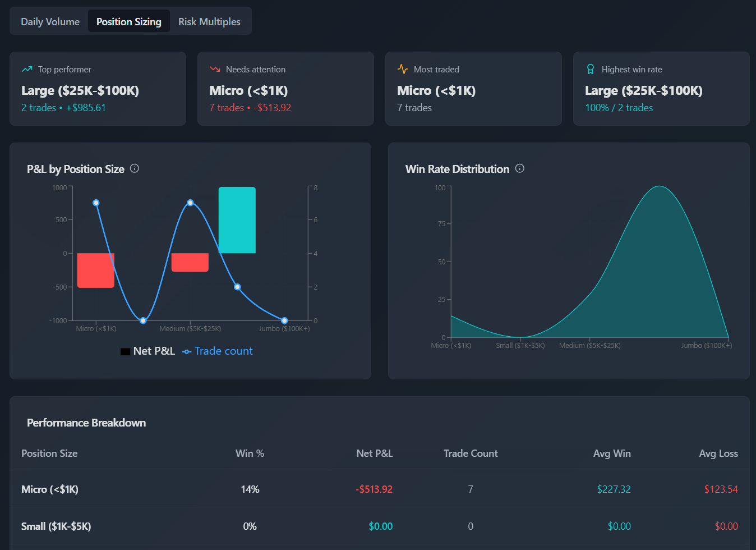Select the Large ($25K-$100K) Top performer card
The width and height of the screenshot is (756, 550).
click(x=98, y=88)
